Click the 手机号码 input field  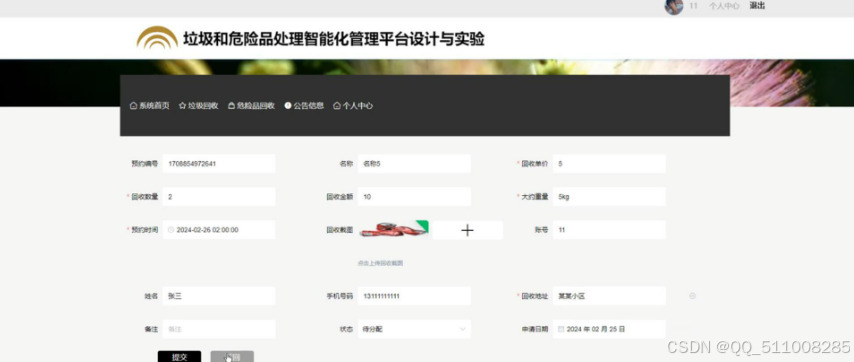(x=414, y=296)
